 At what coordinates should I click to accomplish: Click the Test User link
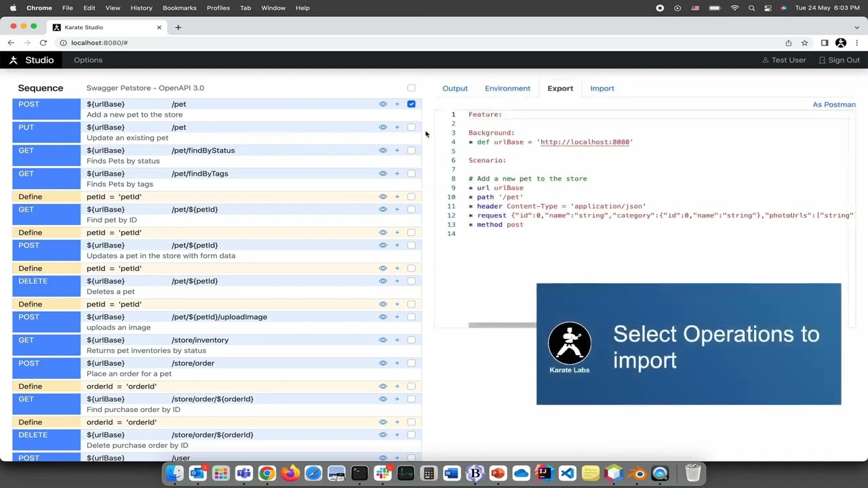pos(784,60)
